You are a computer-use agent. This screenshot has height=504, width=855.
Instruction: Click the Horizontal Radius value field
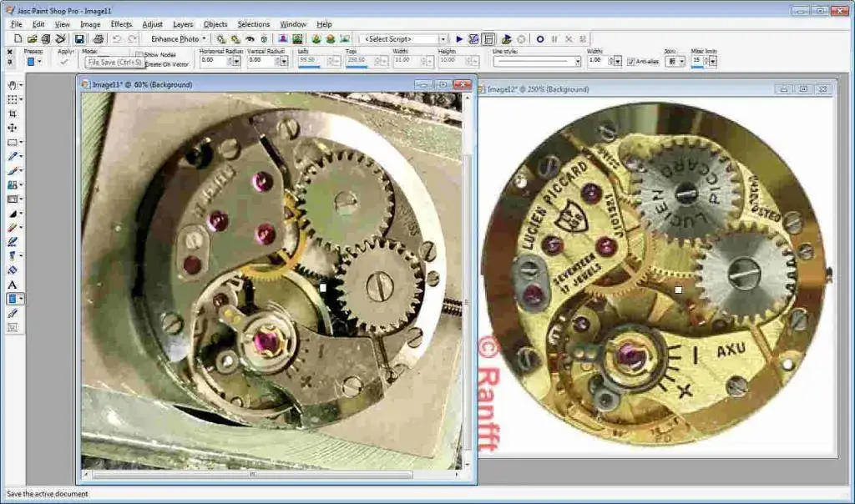(213, 60)
